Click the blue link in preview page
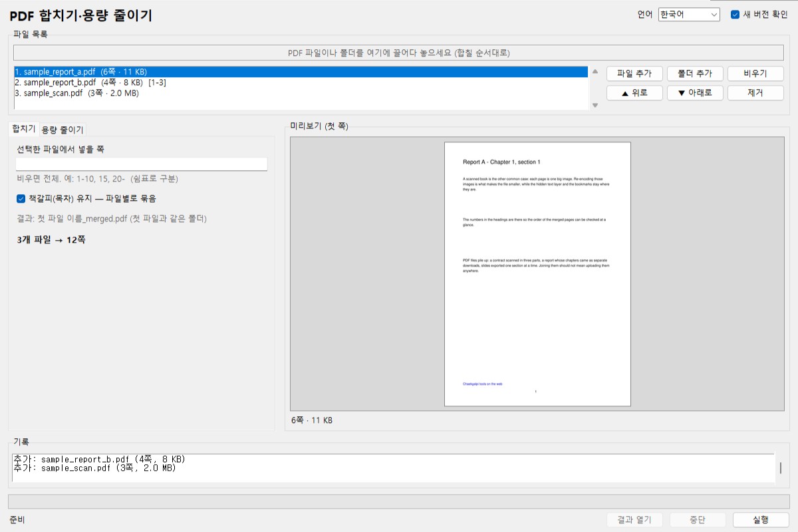Screen dimensions: 798x532 tap(482, 384)
